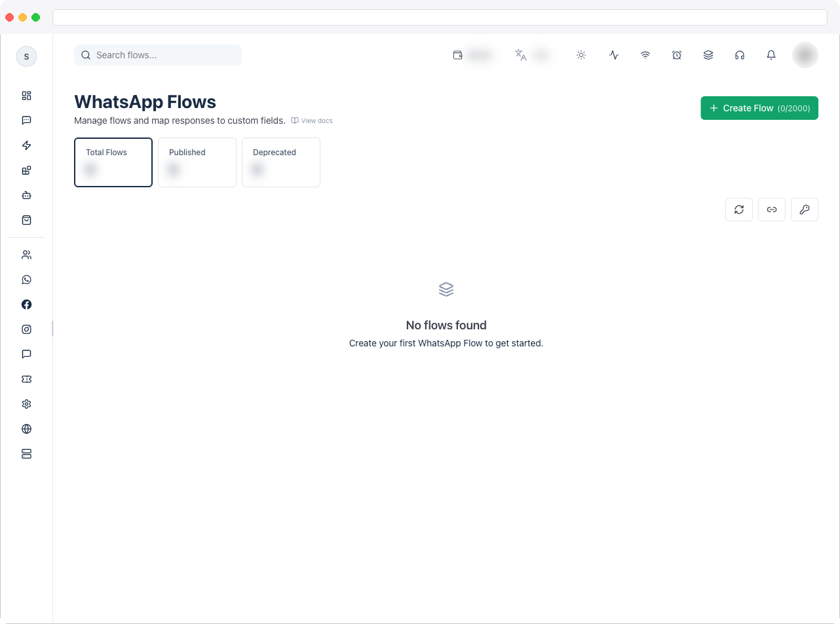840x624 pixels.
Task: Click the refresh sync button
Action: point(739,210)
